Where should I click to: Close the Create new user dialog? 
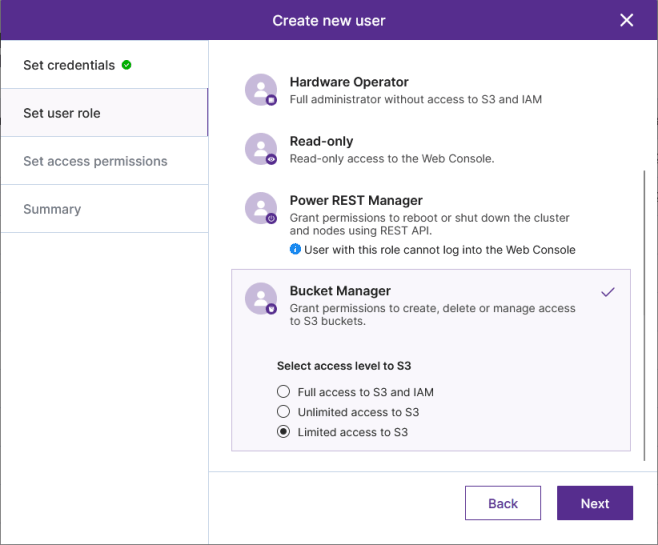coord(627,20)
